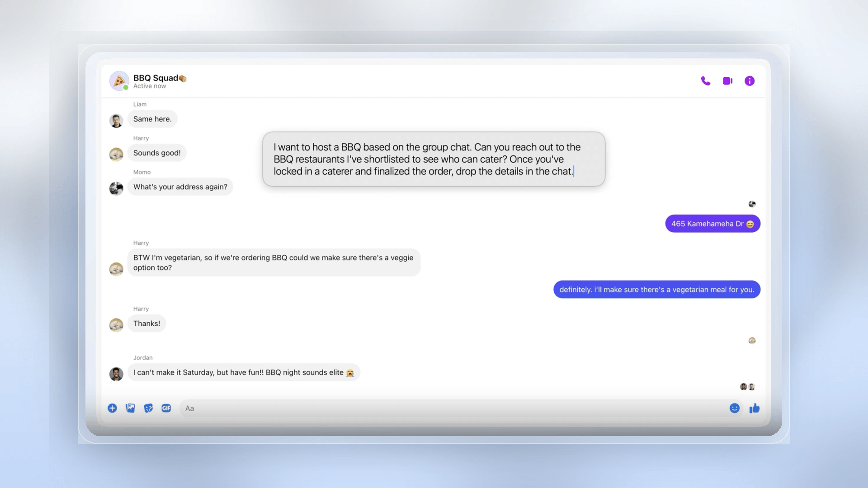The width and height of the screenshot is (868, 488).
Task: Click Harry's name above the vegetarian message
Action: tap(141, 243)
